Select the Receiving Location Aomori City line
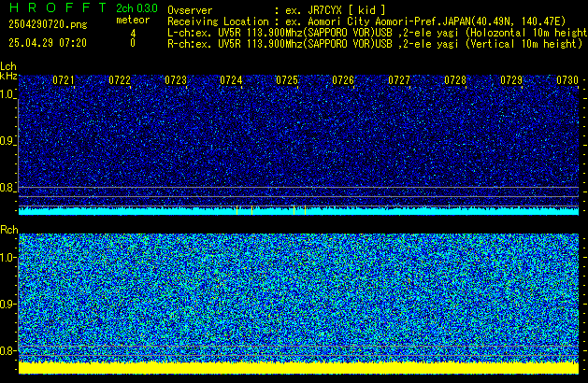Screen dimensions: 588x383 pos(366,21)
